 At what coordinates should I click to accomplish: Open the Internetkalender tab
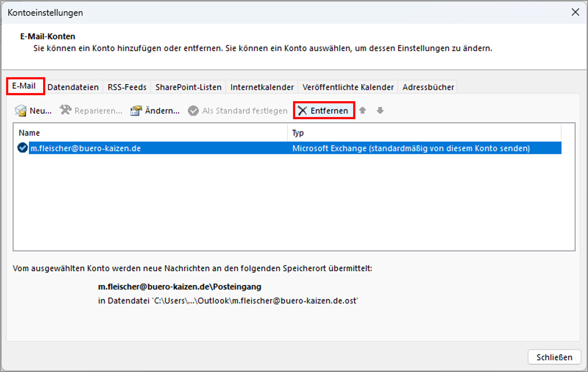pos(262,87)
